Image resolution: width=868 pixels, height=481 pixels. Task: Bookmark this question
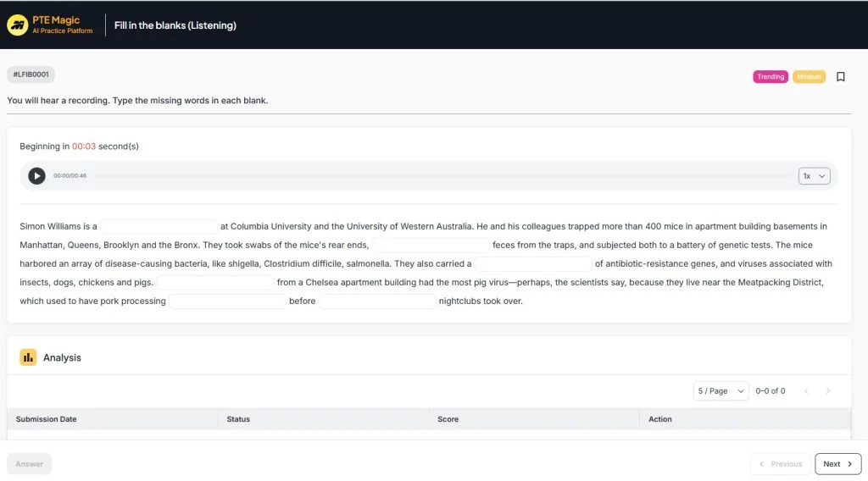[840, 77]
